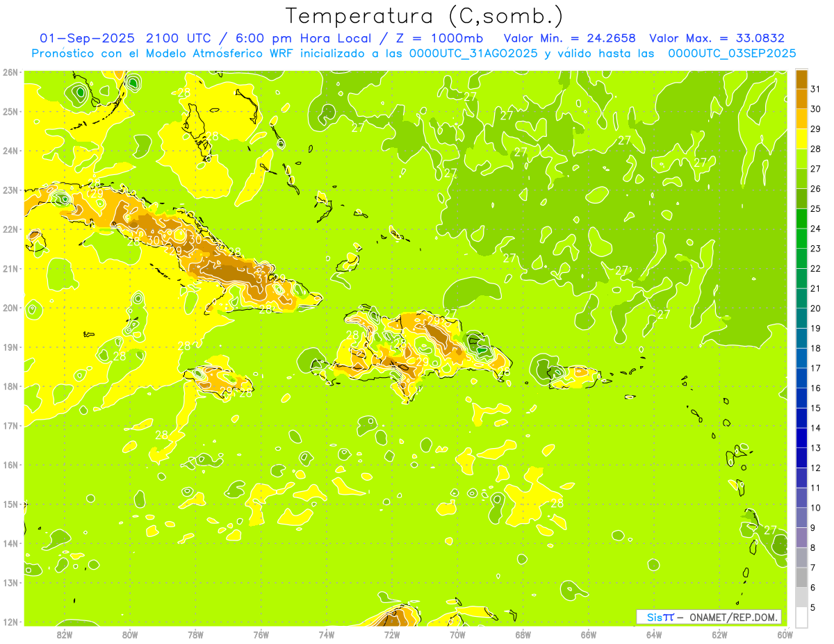The height and width of the screenshot is (644, 834).
Task: Click '6:00 pm Hora Local' text
Action: pyautogui.click(x=304, y=38)
